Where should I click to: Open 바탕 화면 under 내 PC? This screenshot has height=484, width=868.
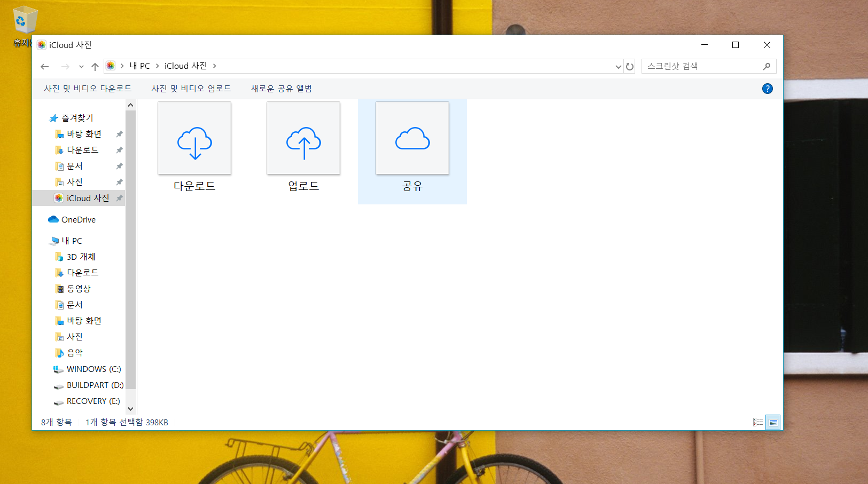coord(84,321)
